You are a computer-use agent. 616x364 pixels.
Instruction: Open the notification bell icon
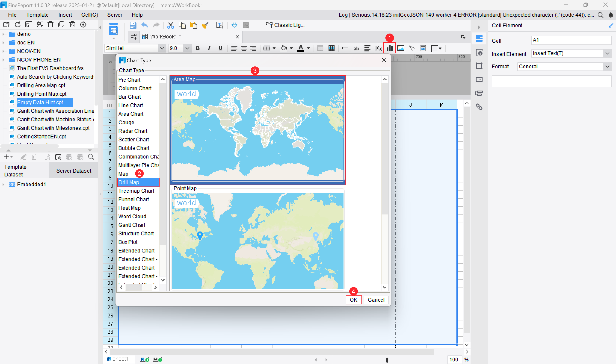tap(611, 15)
